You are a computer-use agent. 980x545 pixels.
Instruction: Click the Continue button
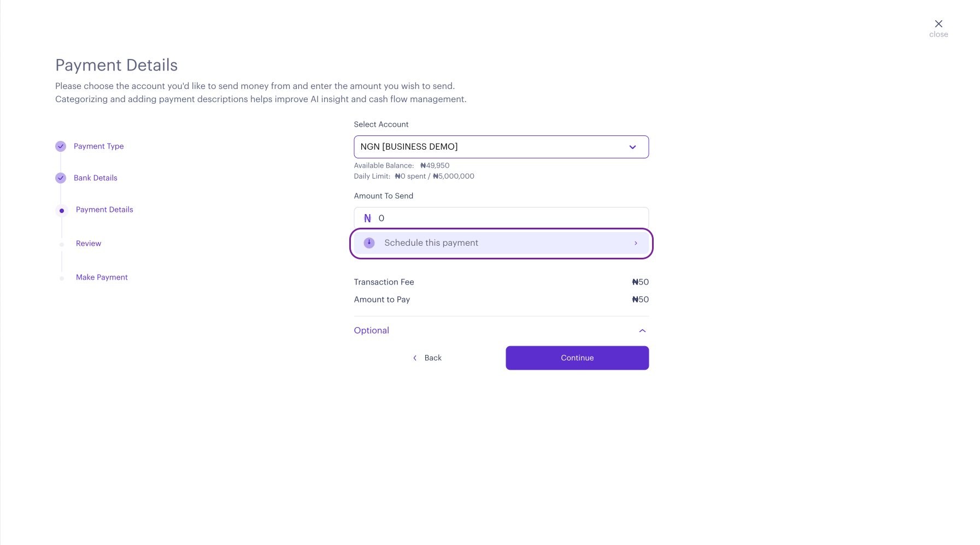[577, 358]
